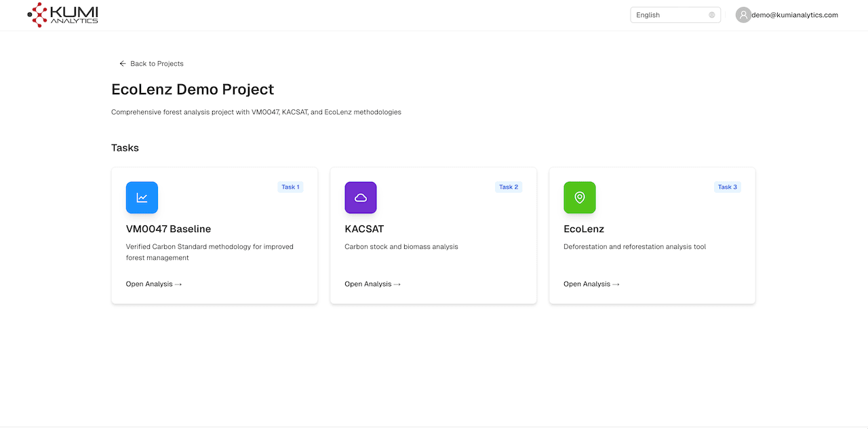Open Analysis for EcoLenz

(x=592, y=284)
